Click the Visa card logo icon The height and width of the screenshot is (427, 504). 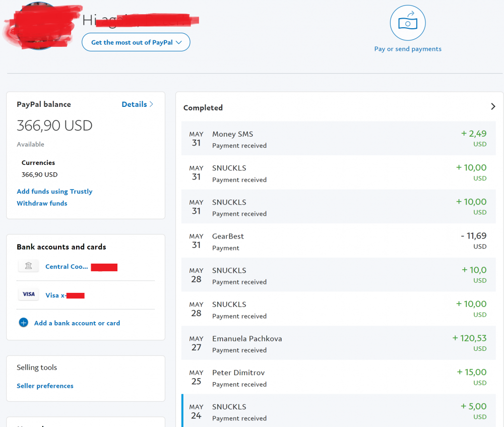29,294
